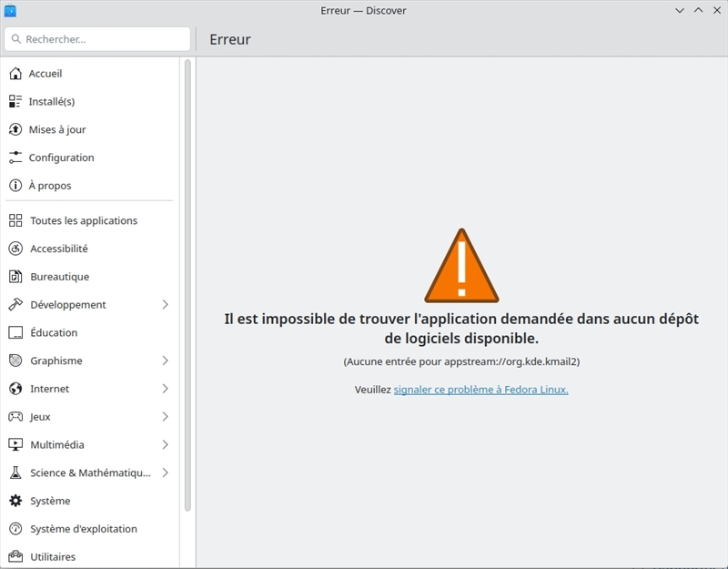
Task: Select the Jeux gamepad icon
Action: coord(15,417)
